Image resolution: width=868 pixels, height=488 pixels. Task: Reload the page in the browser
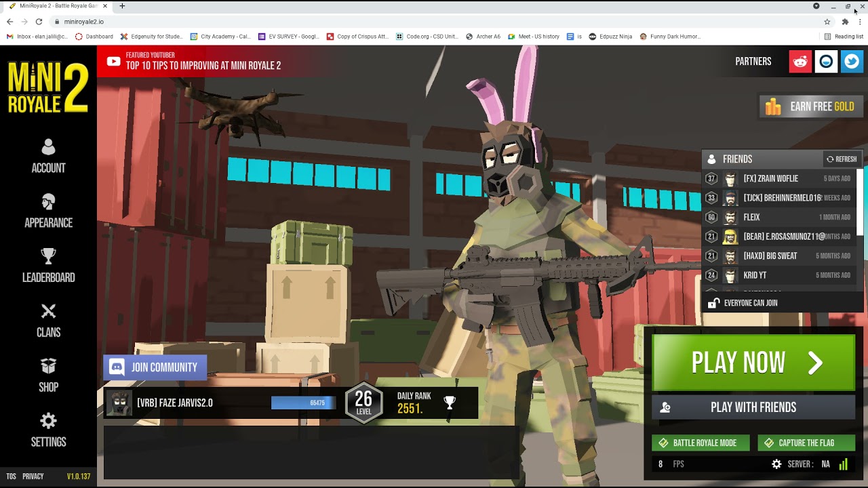(x=39, y=22)
